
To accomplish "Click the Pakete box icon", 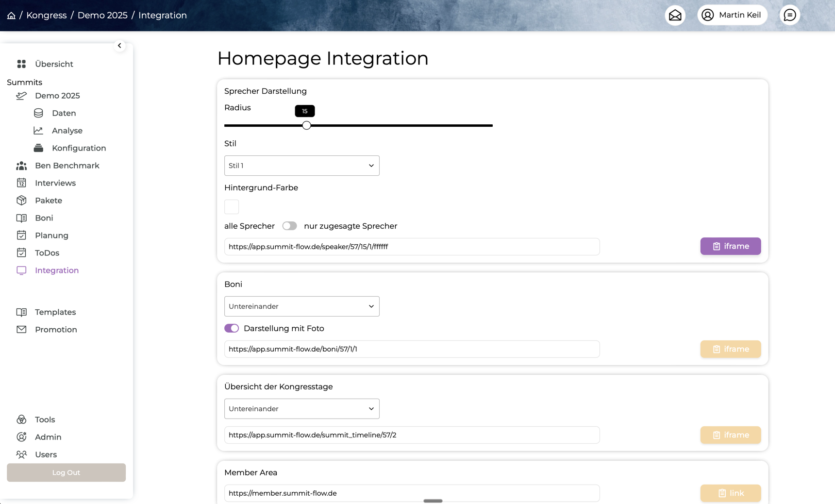I will click(21, 201).
